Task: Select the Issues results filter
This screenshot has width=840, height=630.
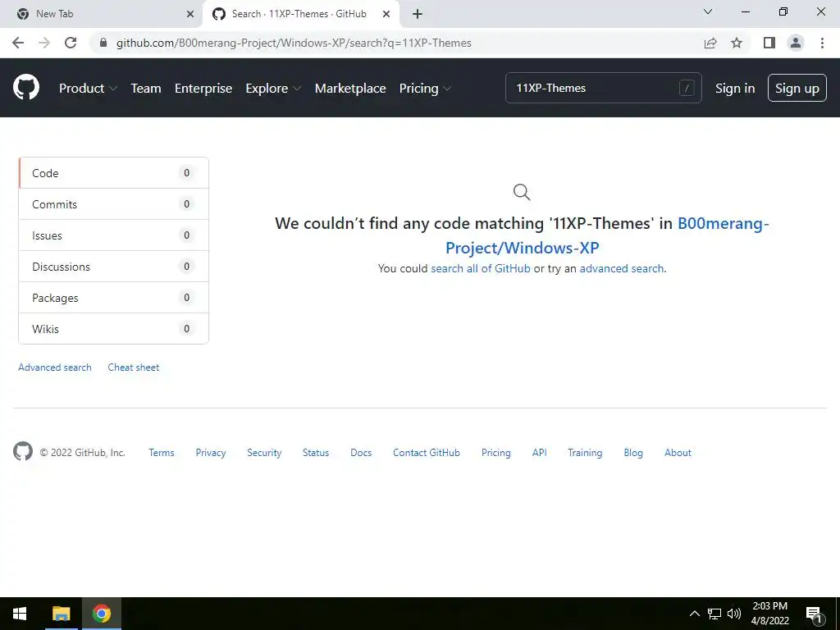Action: 113,235
